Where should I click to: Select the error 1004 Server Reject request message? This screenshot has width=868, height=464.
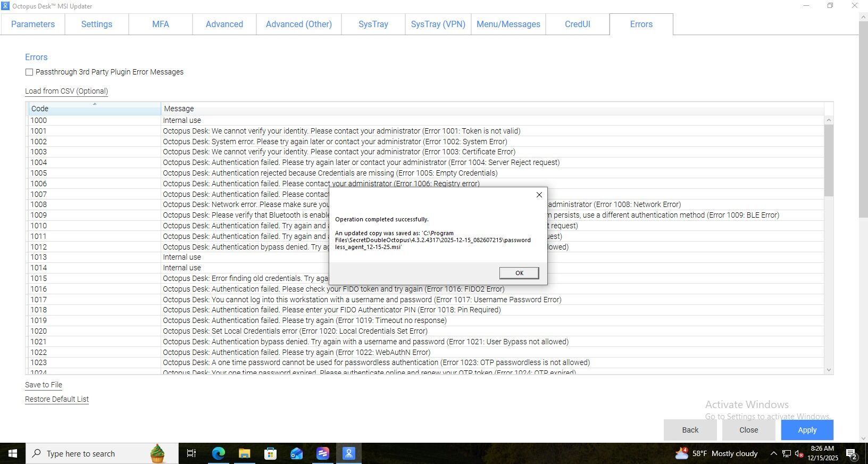(361, 162)
